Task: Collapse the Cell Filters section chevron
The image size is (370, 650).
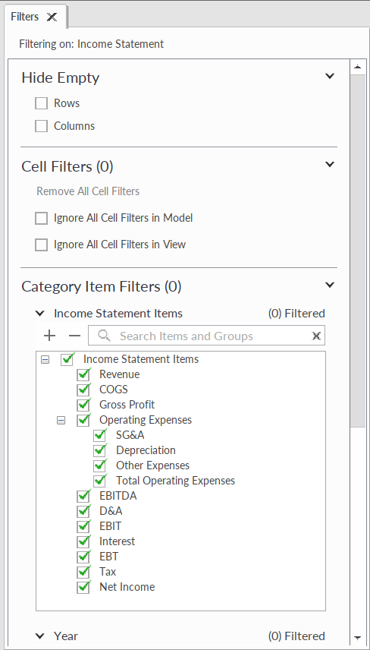Action: point(329,165)
